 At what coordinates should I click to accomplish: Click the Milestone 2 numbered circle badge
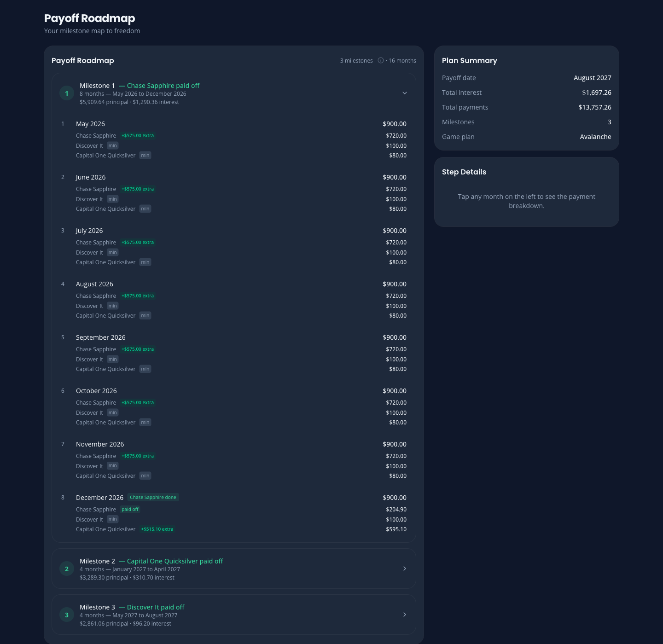click(67, 569)
